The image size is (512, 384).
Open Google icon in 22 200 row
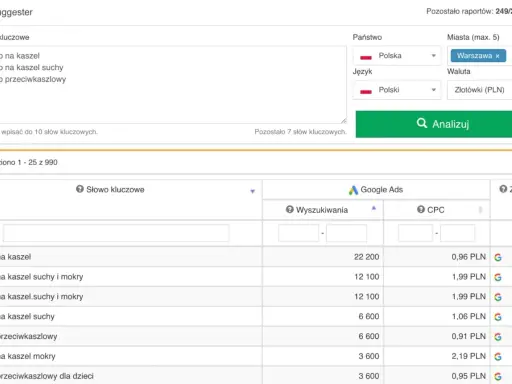(498, 257)
